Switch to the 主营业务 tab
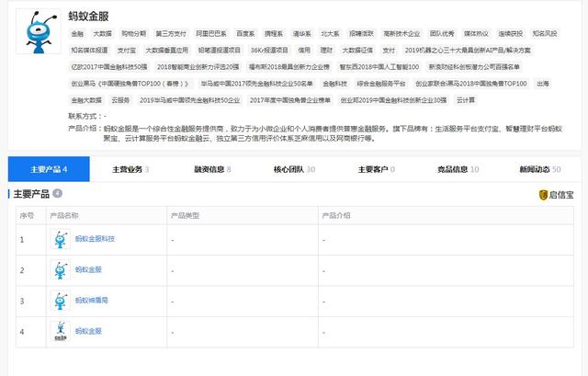This screenshot has height=376, width=588. (x=130, y=169)
